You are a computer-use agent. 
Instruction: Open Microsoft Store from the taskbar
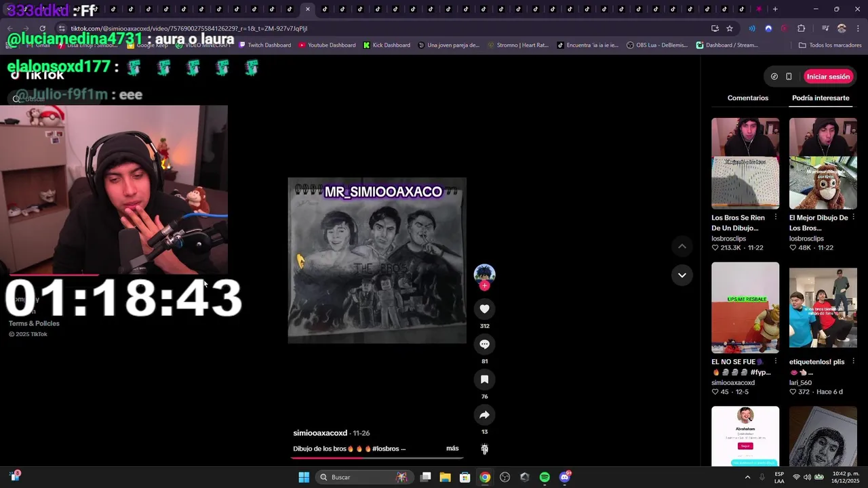click(465, 477)
